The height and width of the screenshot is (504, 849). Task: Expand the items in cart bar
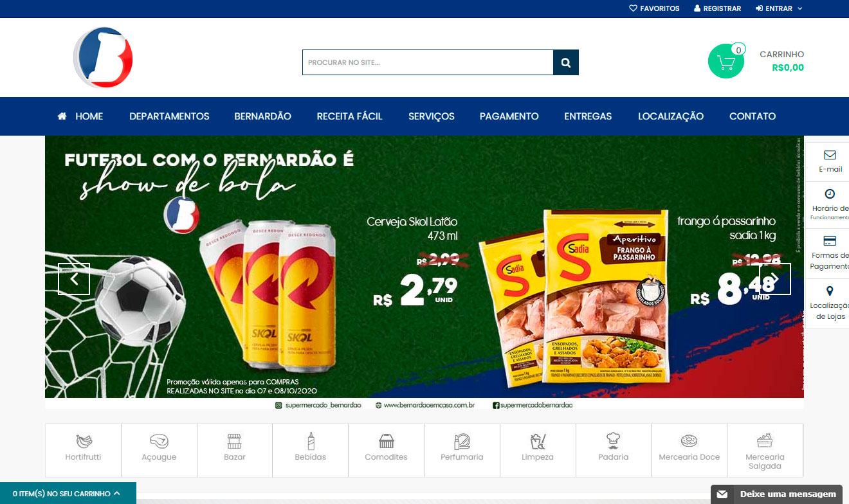[x=68, y=493]
